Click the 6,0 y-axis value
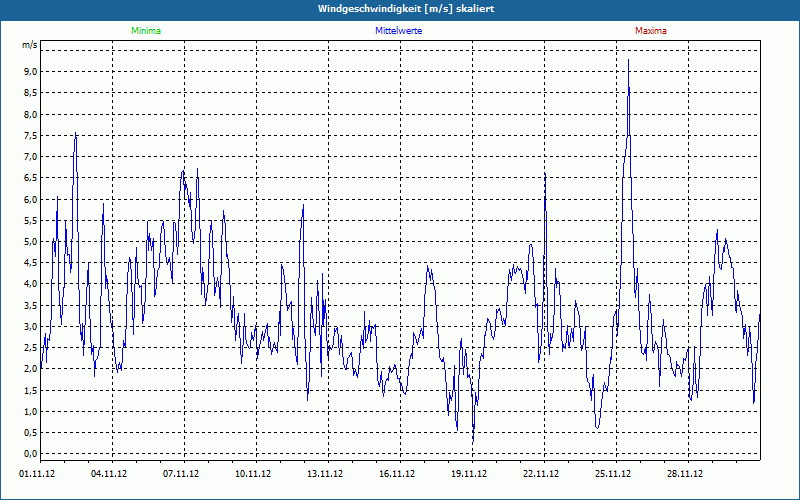The height and width of the screenshot is (500, 800). (31, 199)
